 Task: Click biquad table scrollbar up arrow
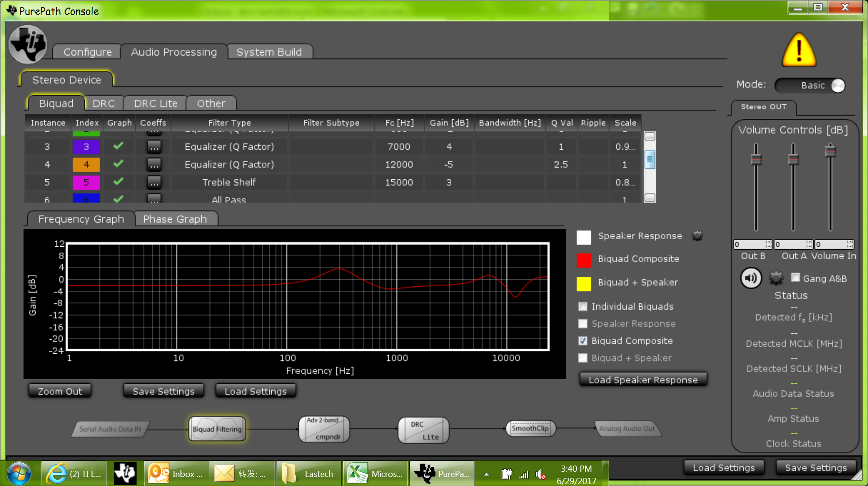(650, 136)
